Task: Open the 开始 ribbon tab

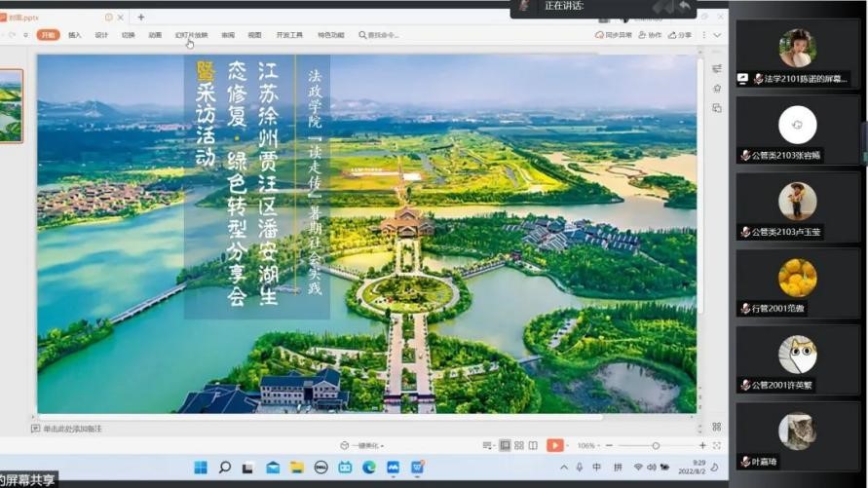Action: tap(48, 35)
